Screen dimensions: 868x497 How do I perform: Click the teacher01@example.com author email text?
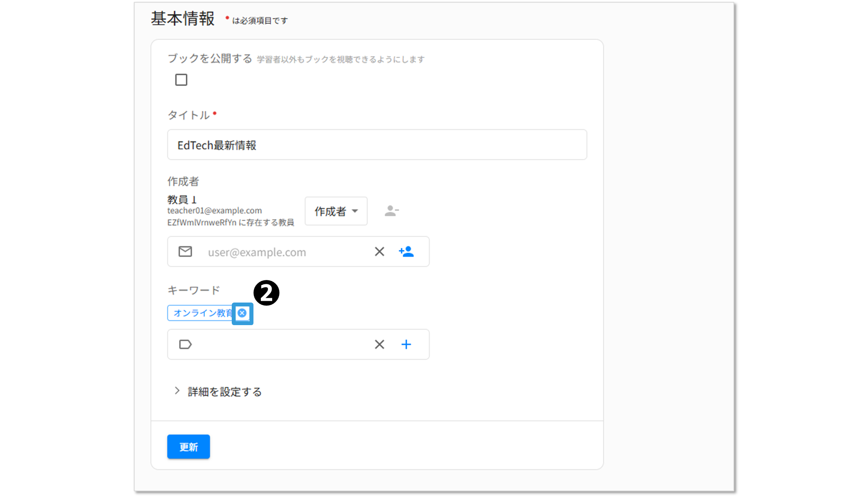[214, 211]
